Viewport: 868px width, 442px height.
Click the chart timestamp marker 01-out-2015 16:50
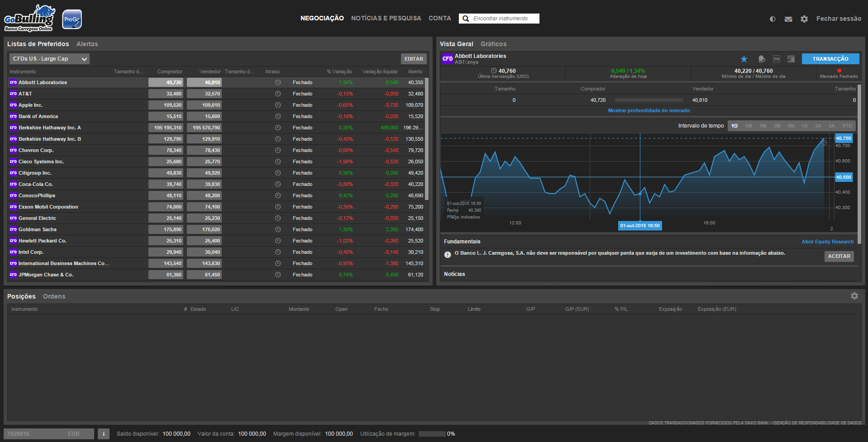coord(640,226)
